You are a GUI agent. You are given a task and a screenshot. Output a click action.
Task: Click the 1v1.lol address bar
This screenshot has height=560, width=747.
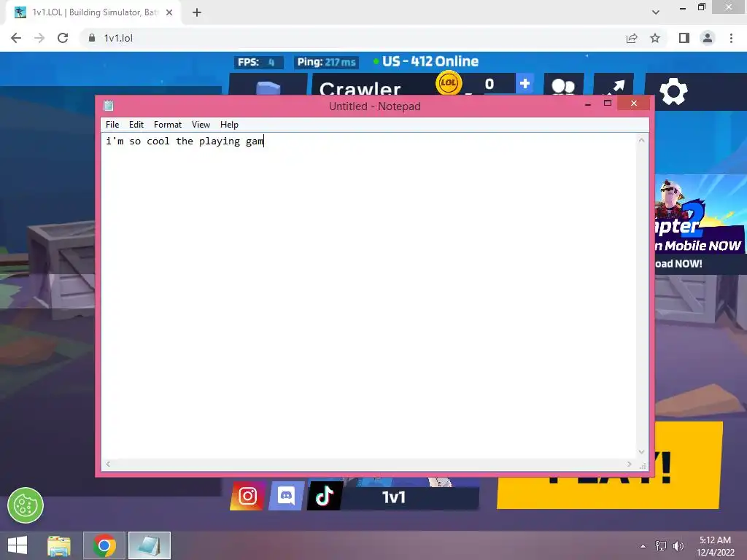(x=352, y=38)
